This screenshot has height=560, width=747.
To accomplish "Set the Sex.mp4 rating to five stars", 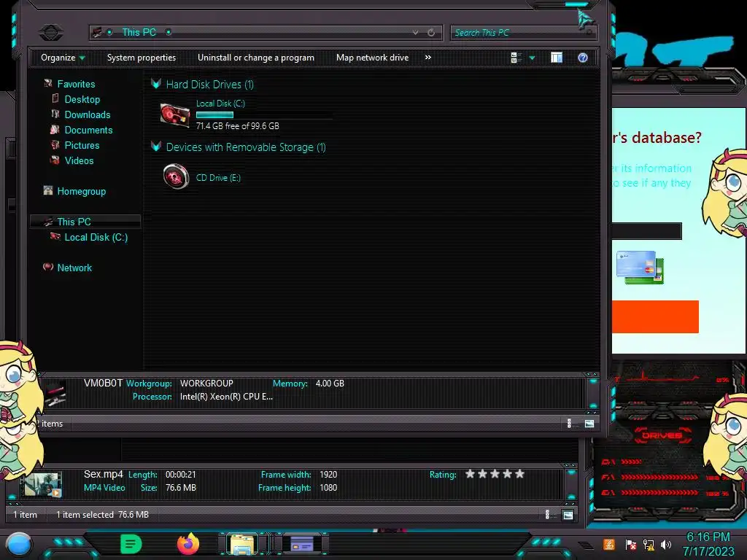I will coord(519,474).
